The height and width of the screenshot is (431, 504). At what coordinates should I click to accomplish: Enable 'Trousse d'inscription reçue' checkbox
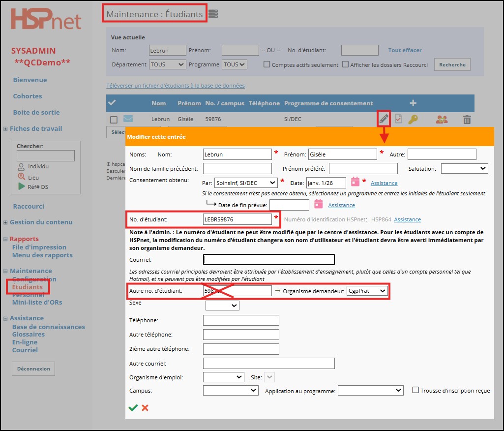(415, 390)
